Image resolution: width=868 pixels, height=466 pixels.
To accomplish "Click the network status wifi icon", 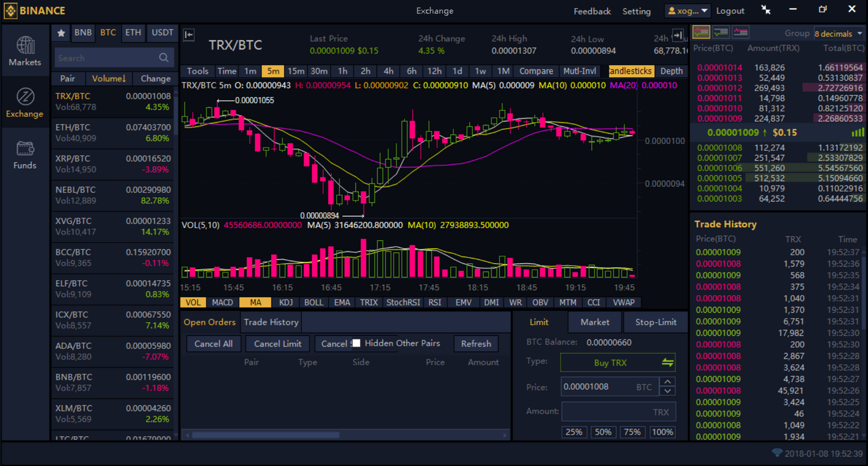I will [777, 453].
